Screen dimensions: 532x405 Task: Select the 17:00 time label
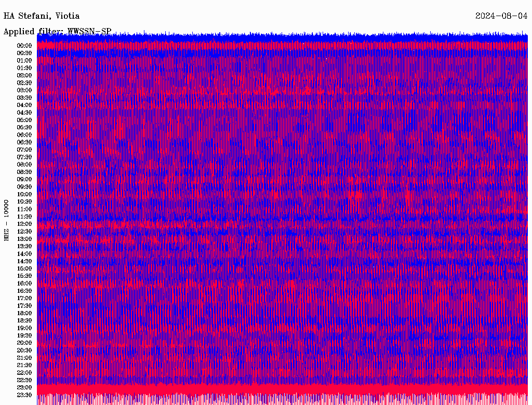(x=24, y=298)
